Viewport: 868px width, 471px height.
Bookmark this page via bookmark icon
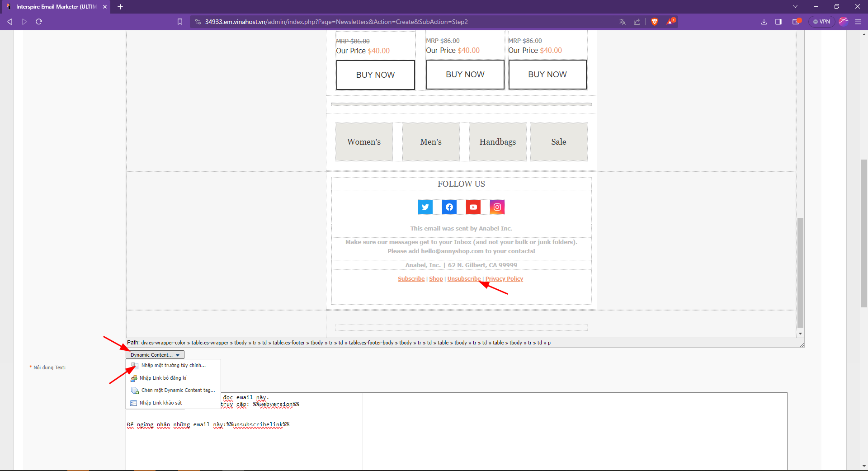(180, 22)
